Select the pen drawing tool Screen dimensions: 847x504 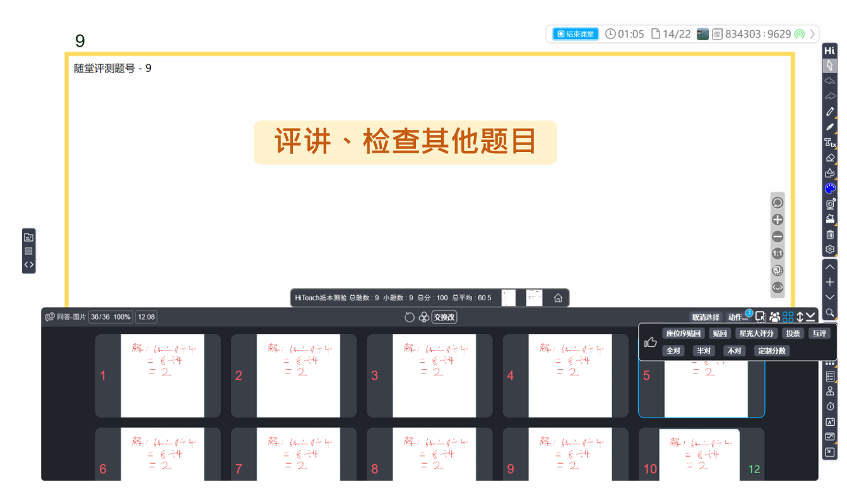pos(830,112)
